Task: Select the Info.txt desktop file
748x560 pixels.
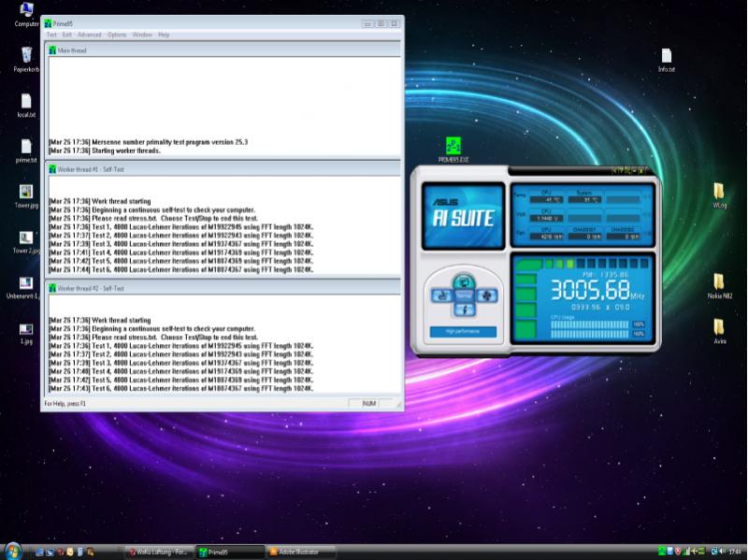Action: tap(667, 60)
